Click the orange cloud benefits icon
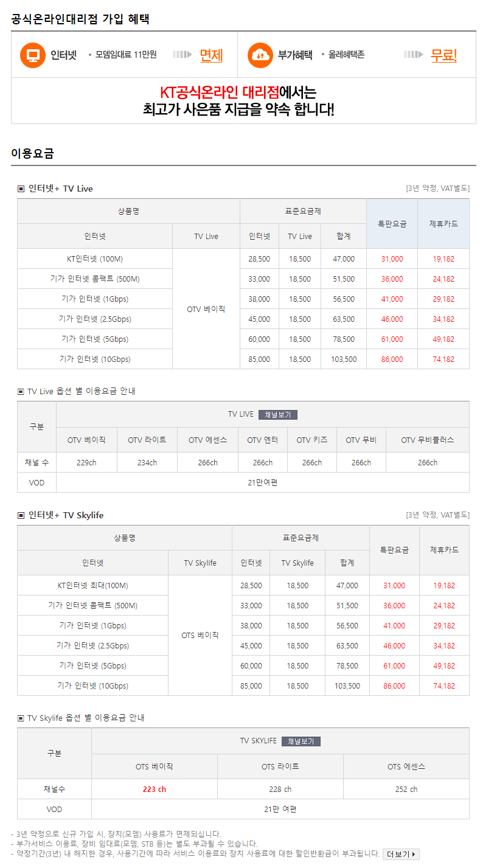The image size is (480, 868). pos(260,55)
